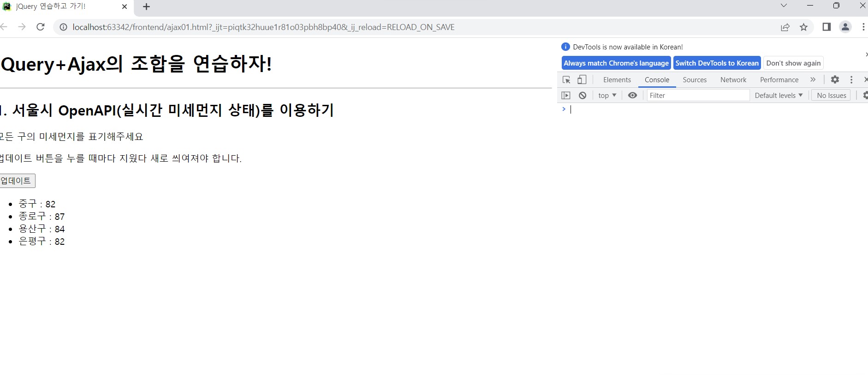Switch to the Performance panel
Viewport: 868px width, 375px height.
point(779,80)
